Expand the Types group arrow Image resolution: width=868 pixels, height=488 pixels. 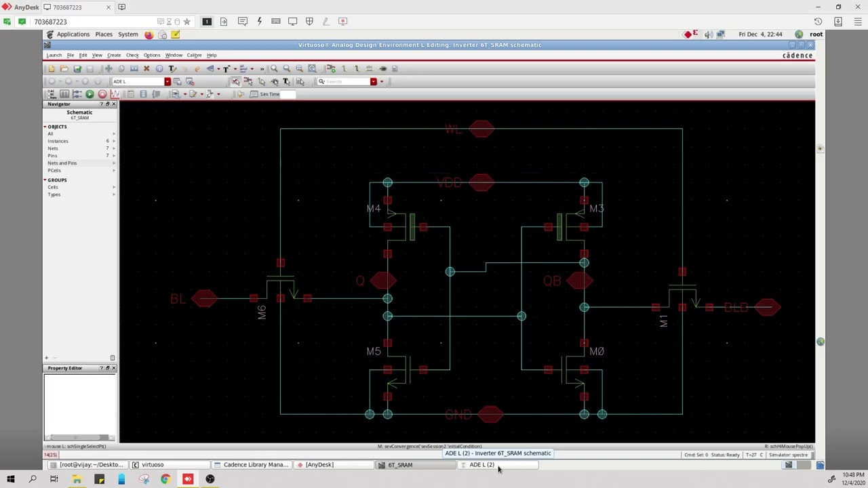[x=114, y=195]
